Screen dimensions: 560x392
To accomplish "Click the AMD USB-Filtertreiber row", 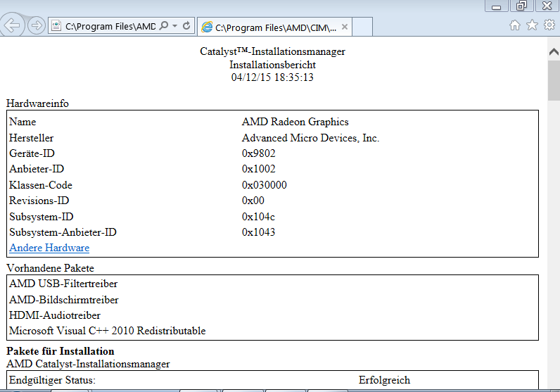I will [x=272, y=284].
